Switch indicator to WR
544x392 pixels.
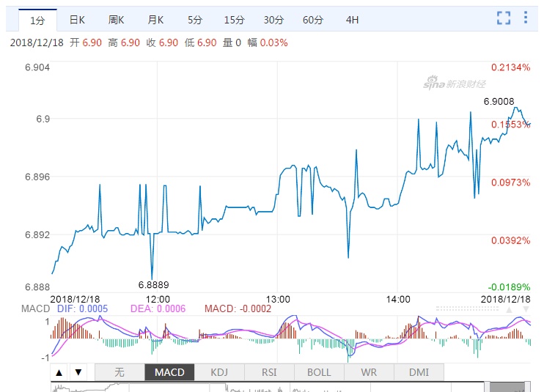pyautogui.click(x=369, y=372)
